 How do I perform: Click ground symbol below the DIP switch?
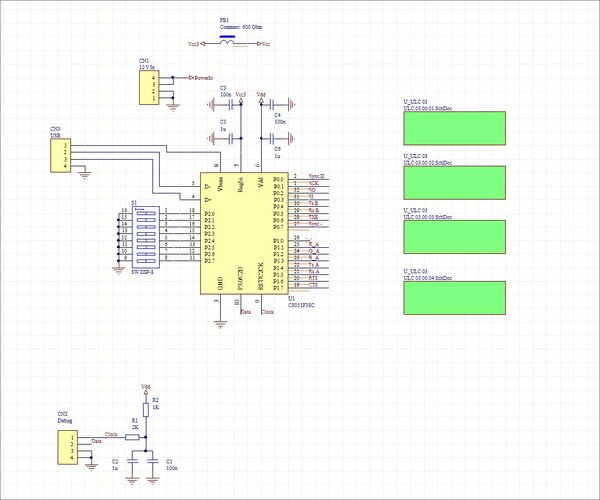118,271
